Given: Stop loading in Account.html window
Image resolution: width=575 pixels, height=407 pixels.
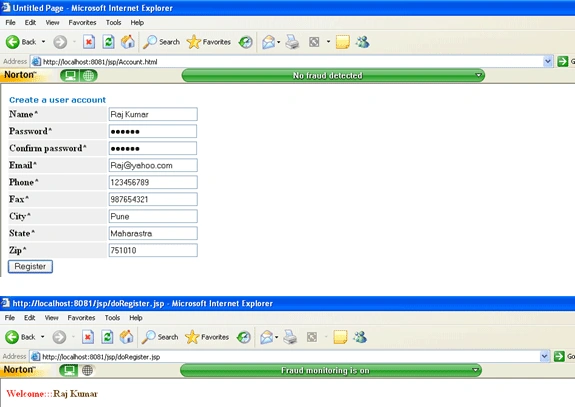Looking at the screenshot, I should [89, 42].
